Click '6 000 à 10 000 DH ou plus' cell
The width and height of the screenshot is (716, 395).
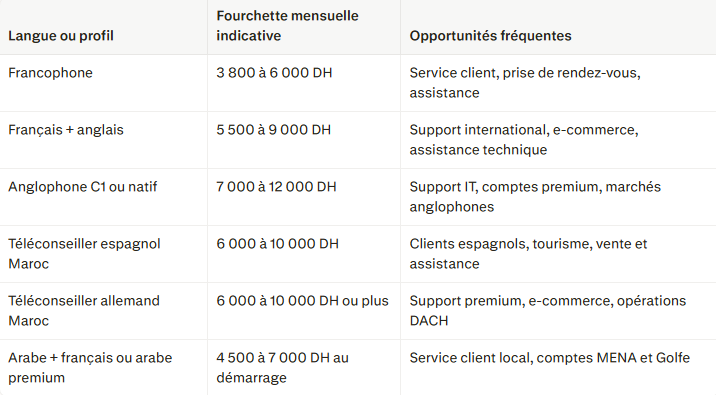(x=302, y=301)
